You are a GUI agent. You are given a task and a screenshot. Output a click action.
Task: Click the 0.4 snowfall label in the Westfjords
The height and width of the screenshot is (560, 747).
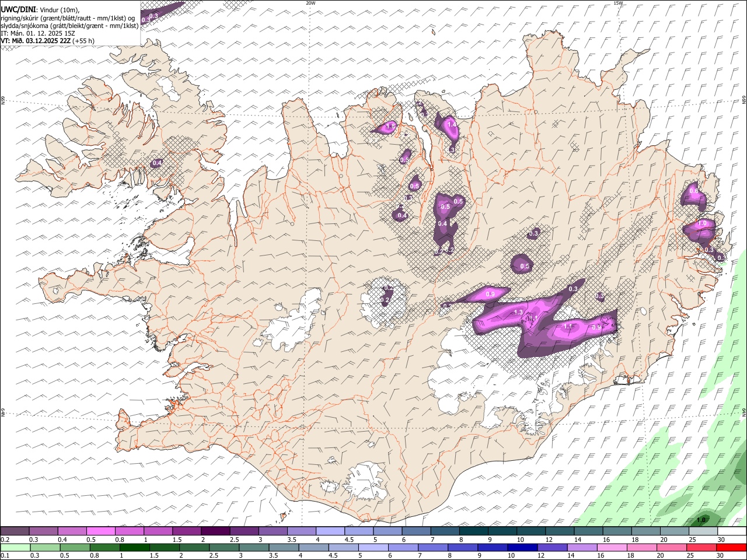[x=156, y=163]
